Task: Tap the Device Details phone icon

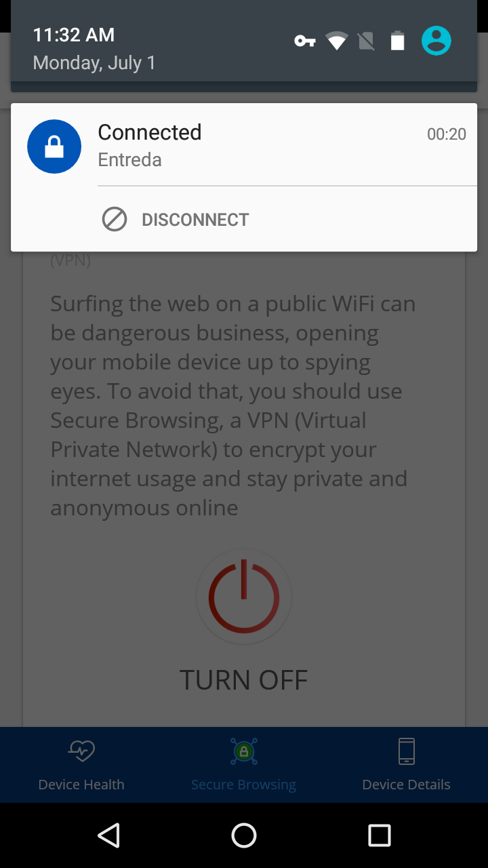Action: [407, 751]
